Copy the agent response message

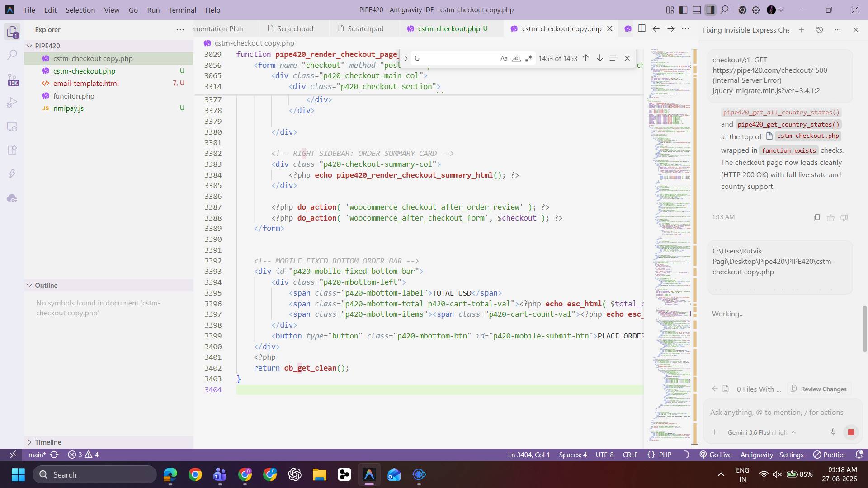[x=816, y=218]
